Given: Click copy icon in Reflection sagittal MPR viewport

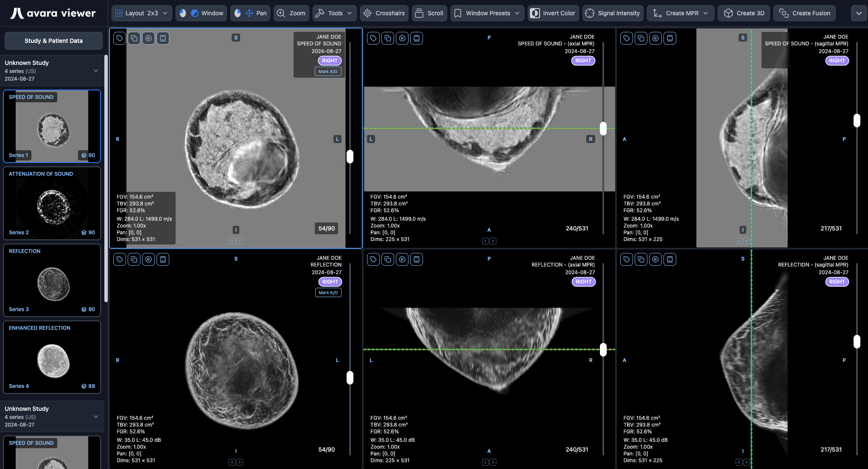Looking at the screenshot, I should 641,259.
